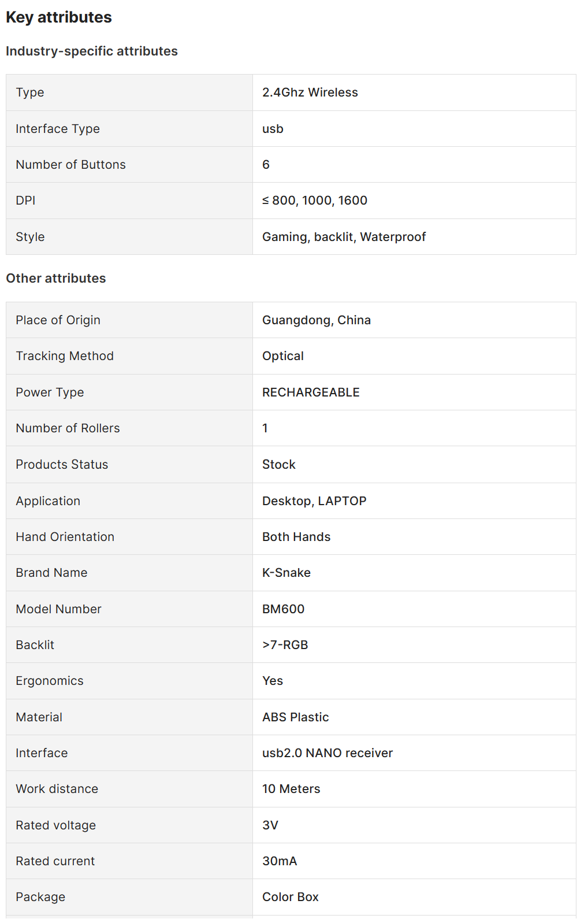This screenshot has width=588, height=919.
Task: Click the Gaming, backlit, Waterproof style value
Action: pyautogui.click(x=344, y=237)
